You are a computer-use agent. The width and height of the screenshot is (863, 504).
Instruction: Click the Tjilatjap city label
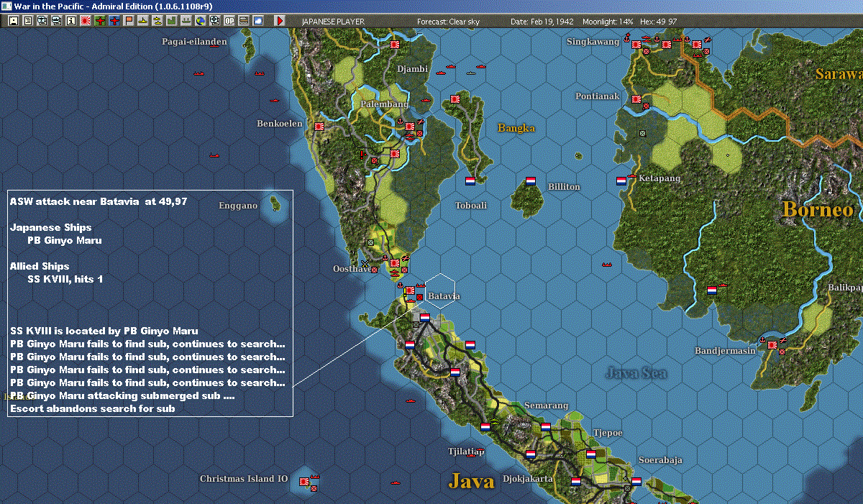pos(466,452)
